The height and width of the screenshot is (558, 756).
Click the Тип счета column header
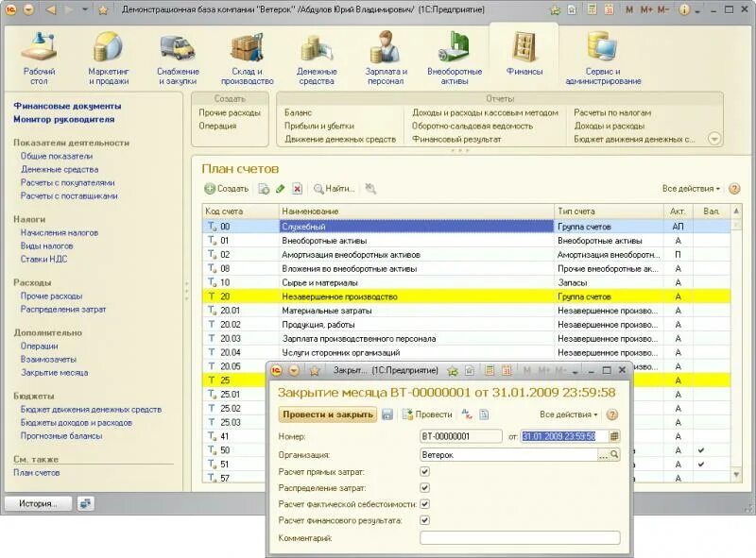(609, 211)
